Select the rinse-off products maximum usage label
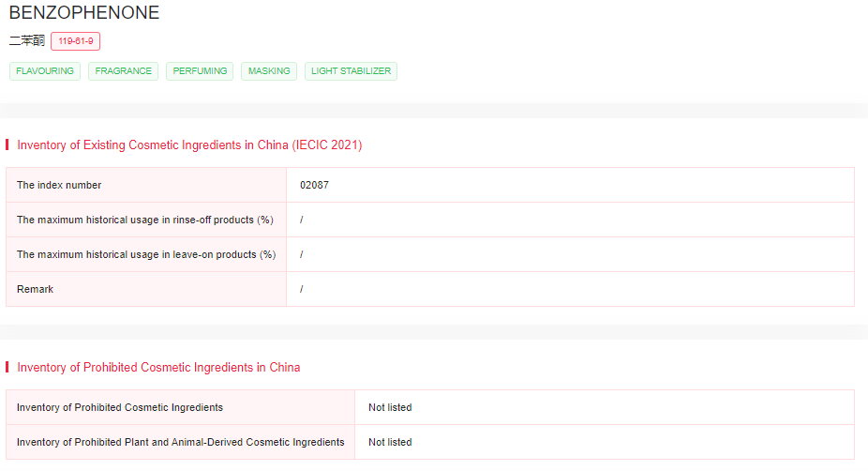The height and width of the screenshot is (471, 868). point(145,220)
